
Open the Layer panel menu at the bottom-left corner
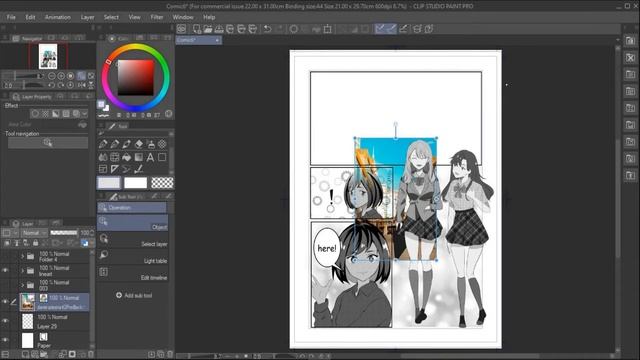(x=5, y=354)
